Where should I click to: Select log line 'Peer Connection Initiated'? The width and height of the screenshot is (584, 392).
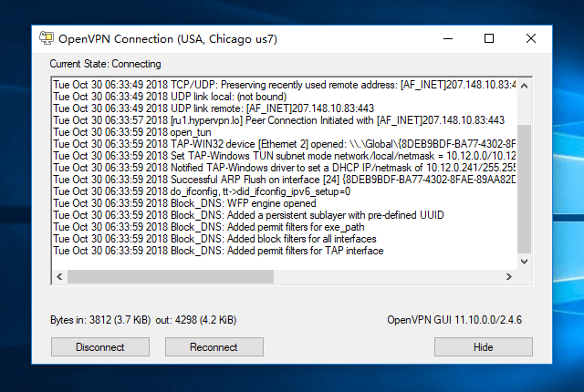coord(278,120)
